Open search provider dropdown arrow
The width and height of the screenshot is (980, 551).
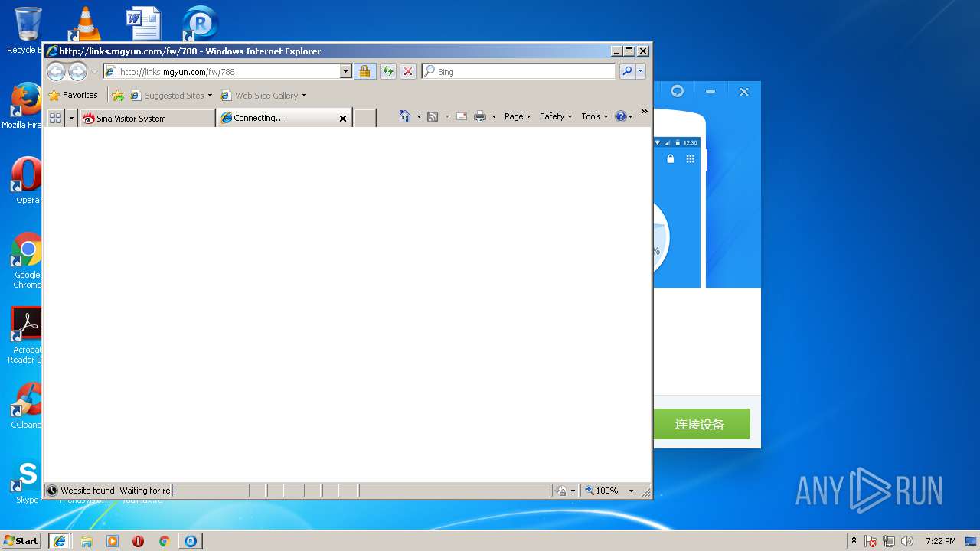641,72
